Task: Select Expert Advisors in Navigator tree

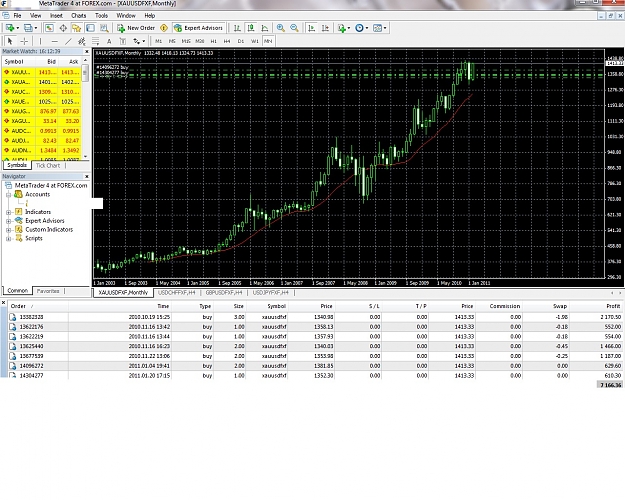Action: pos(45,221)
